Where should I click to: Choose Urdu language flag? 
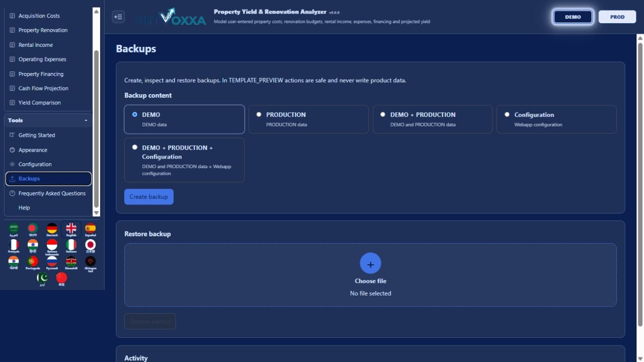(x=42, y=279)
